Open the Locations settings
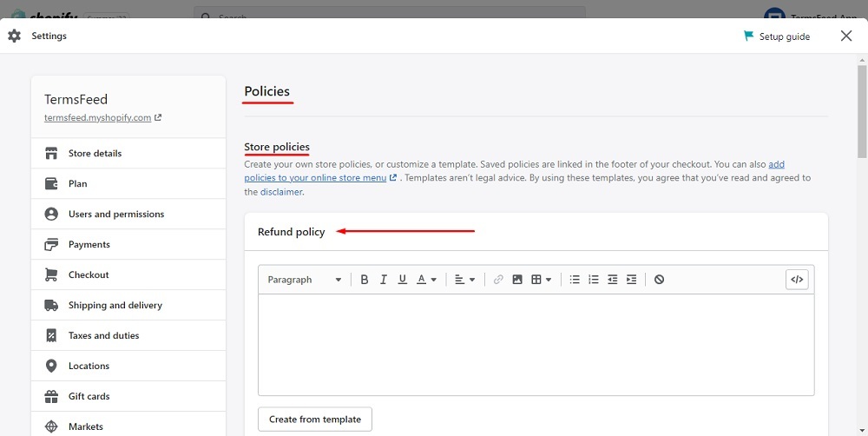 (x=128, y=367)
